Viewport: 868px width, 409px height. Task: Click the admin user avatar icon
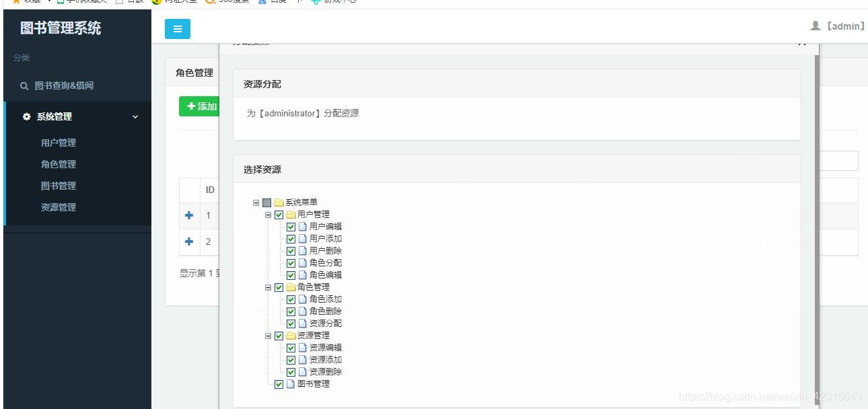(x=816, y=26)
